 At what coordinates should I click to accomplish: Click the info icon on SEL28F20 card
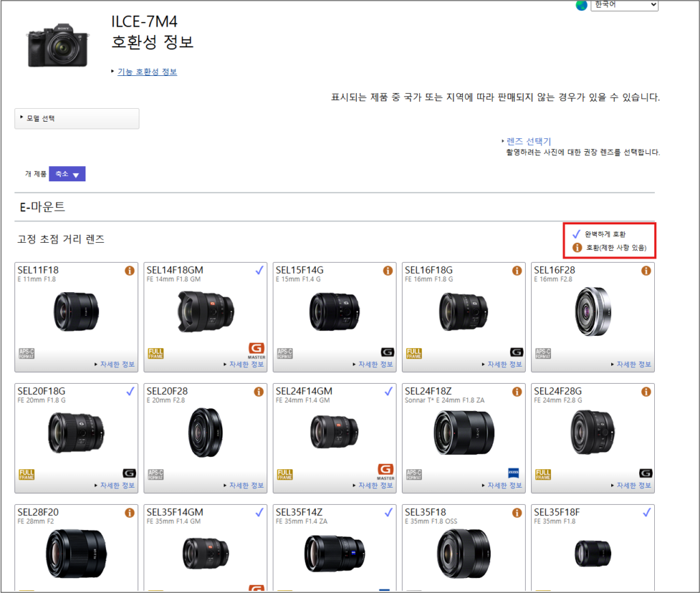point(129,512)
